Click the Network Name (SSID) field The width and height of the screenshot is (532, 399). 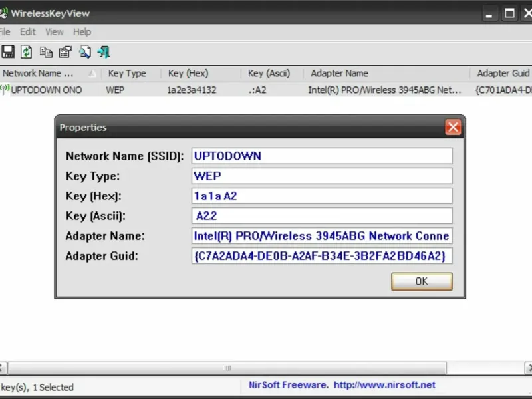point(322,156)
